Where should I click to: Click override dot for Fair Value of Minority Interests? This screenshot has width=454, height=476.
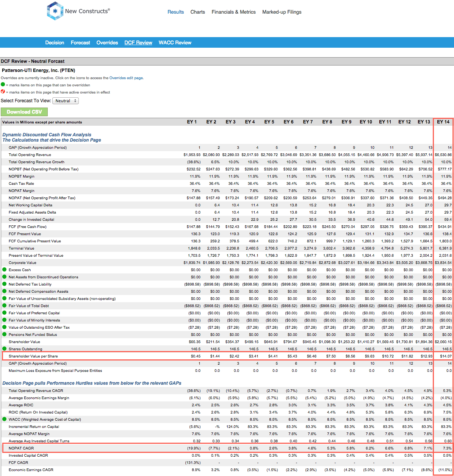click(x=4, y=320)
